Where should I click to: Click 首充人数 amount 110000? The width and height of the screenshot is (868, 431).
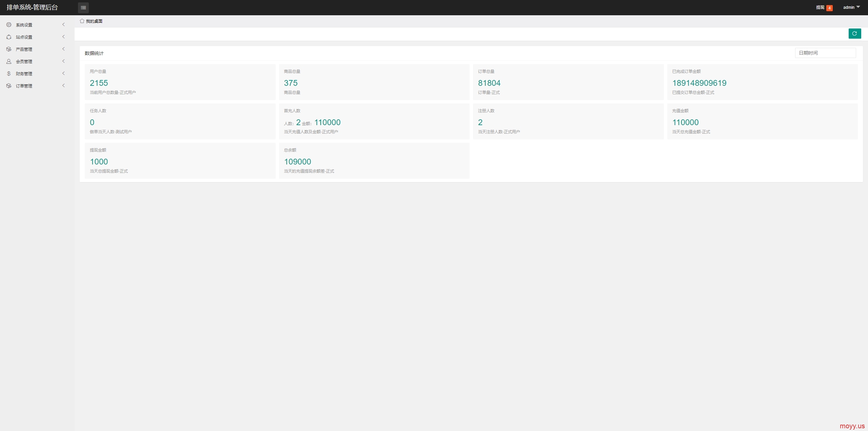coord(327,122)
